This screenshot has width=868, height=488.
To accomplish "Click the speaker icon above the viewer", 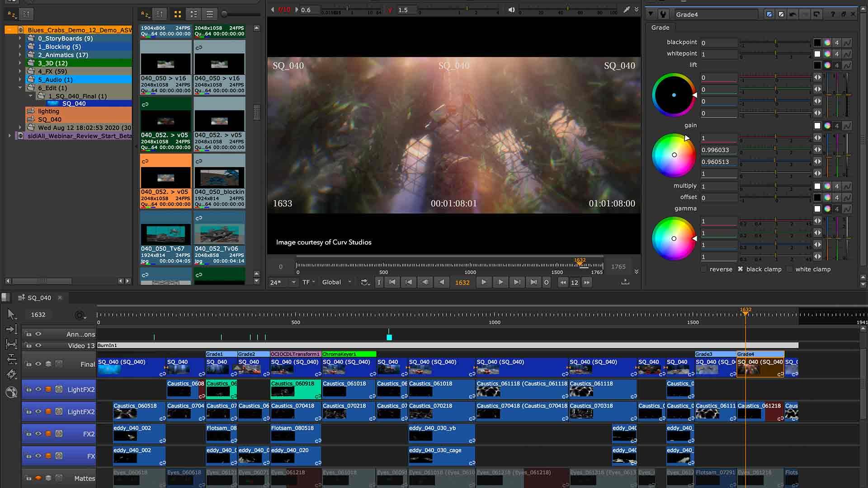I will tap(511, 9).
